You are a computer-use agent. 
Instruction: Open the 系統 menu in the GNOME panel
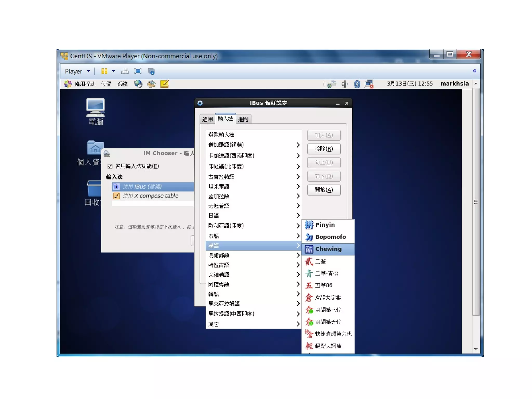point(122,84)
